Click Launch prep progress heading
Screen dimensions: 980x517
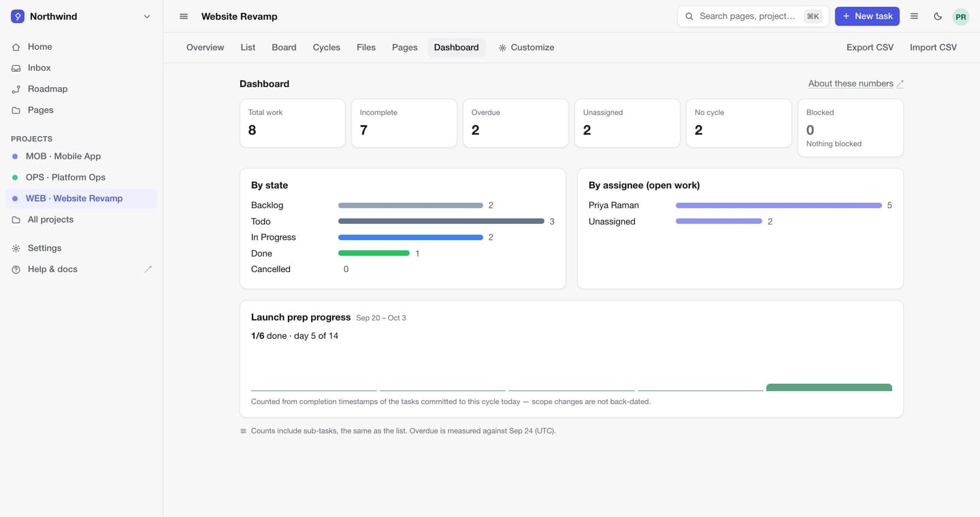click(x=301, y=317)
